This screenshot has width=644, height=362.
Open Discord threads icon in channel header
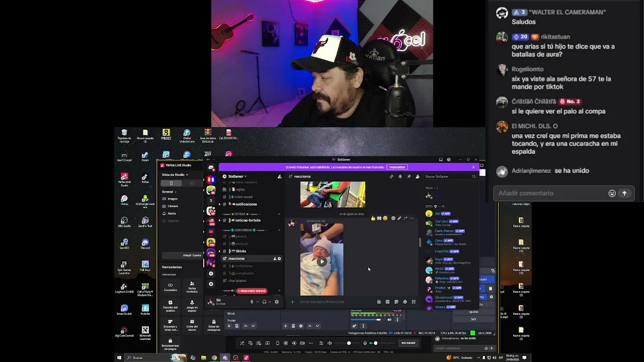click(391, 176)
